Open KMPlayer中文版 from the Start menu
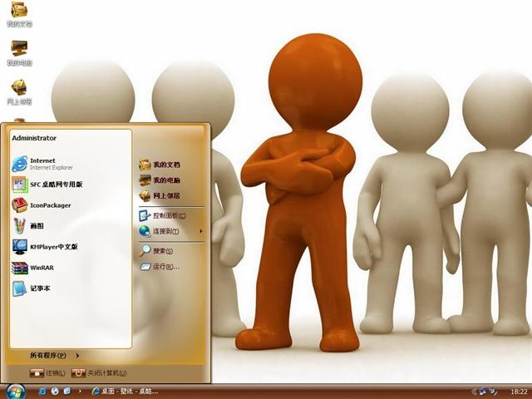Screen dimensions: 532x399 tap(53, 247)
